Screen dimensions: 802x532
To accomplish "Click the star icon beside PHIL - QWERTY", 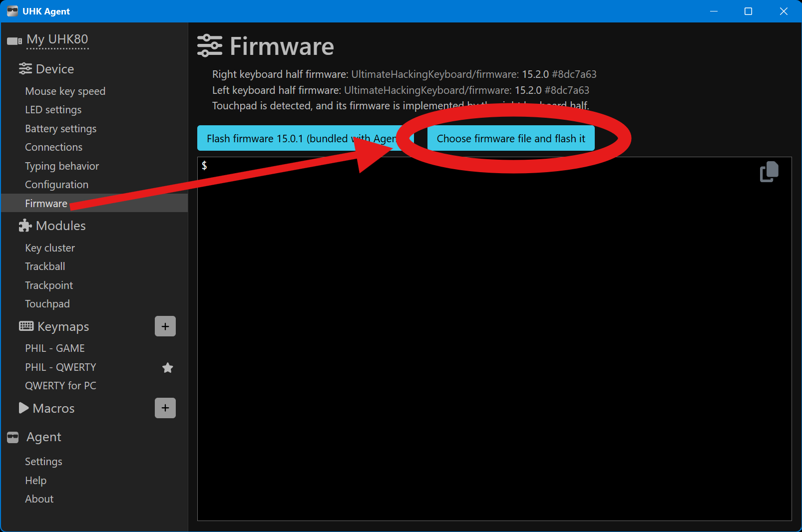I will 168,368.
